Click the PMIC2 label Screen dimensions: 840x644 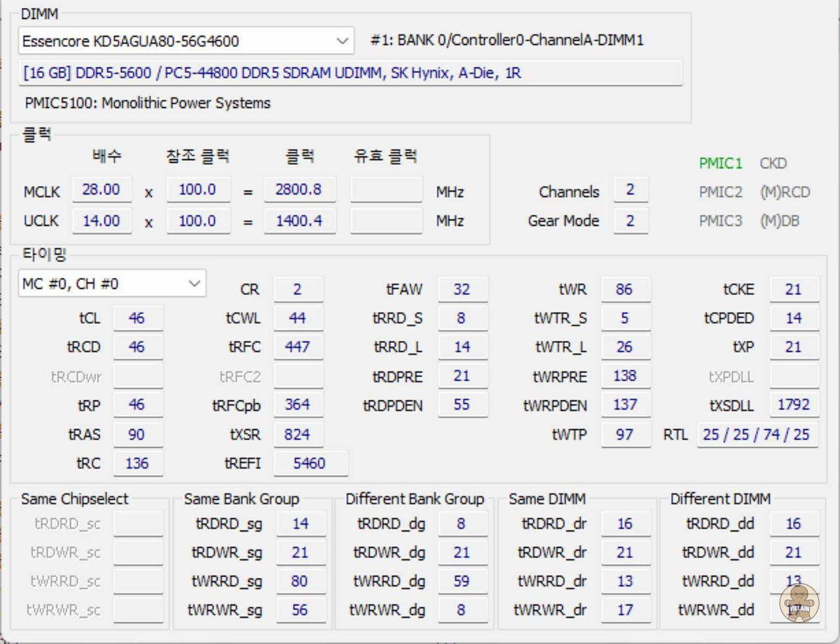(720, 193)
